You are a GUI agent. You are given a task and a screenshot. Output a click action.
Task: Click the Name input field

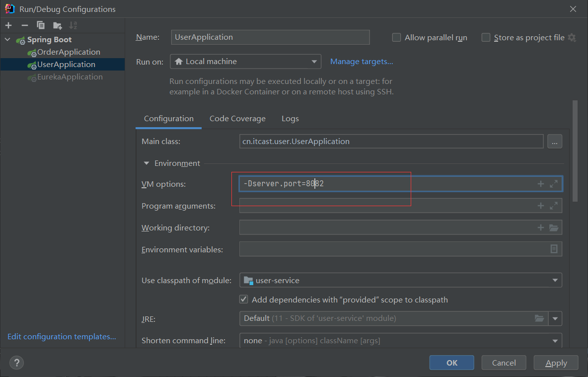(x=270, y=37)
